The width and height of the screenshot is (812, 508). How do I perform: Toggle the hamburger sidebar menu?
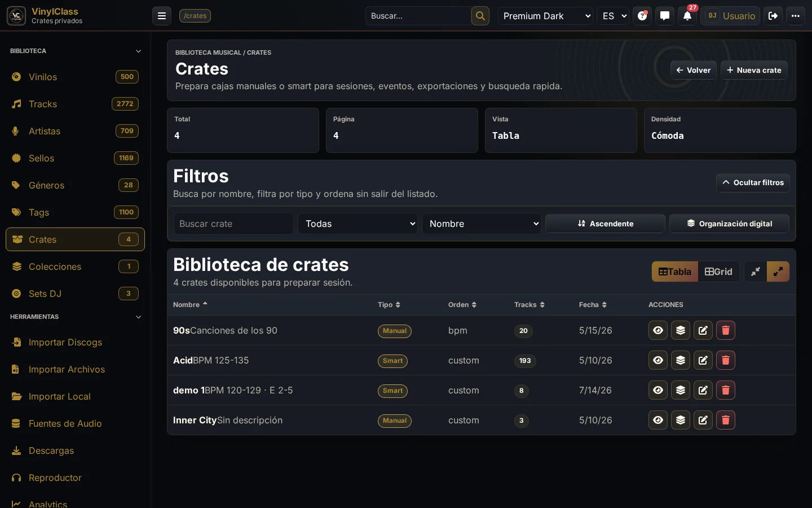pos(162,16)
